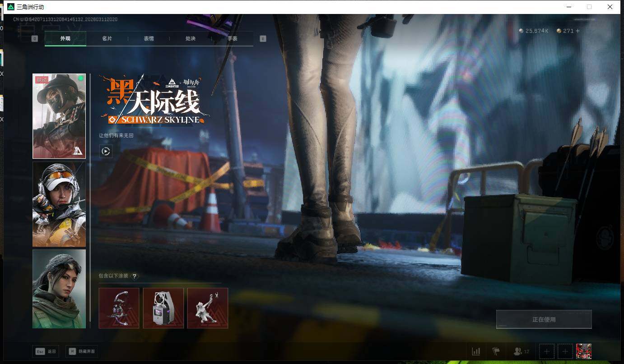Select the operator skin with green scarf
The image size is (624, 364).
[x=59, y=289]
